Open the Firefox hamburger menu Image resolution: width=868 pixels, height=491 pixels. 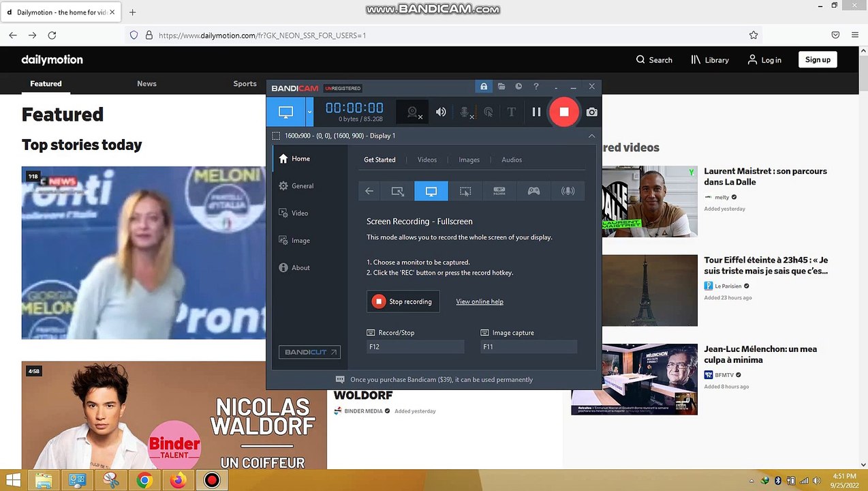[x=855, y=35]
